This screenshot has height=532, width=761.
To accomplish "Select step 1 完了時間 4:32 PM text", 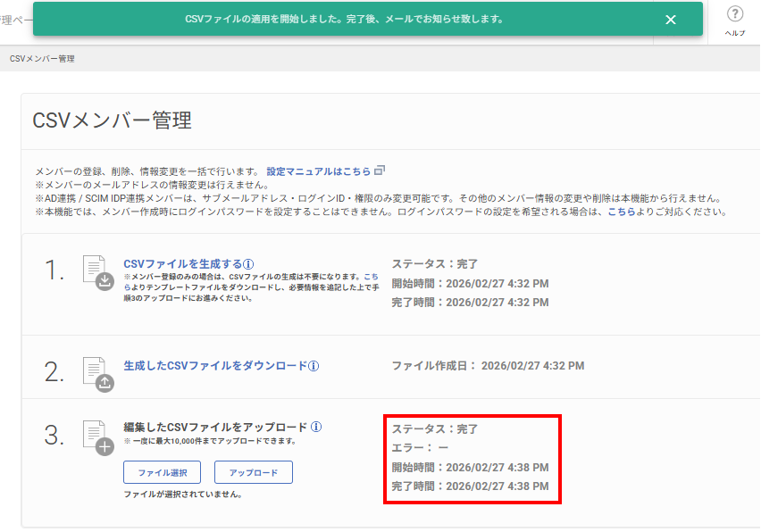I will (x=471, y=303).
